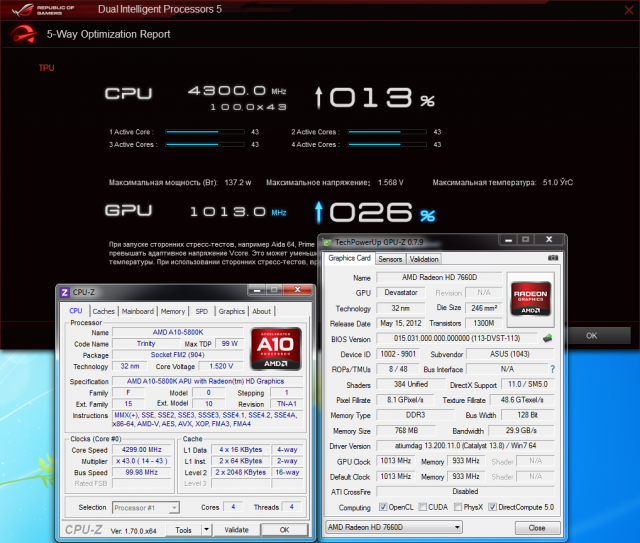This screenshot has height=543, width=640.
Task: Click the ROG Republic of Gamers logo
Action: tap(43, 9)
